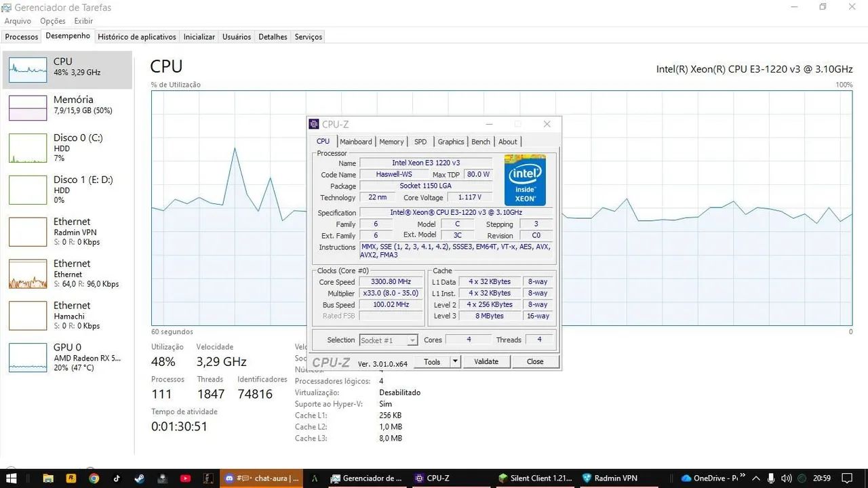Open the Hamachi Ethernet graph
Viewport: 868px width, 488px height.
coord(67,316)
